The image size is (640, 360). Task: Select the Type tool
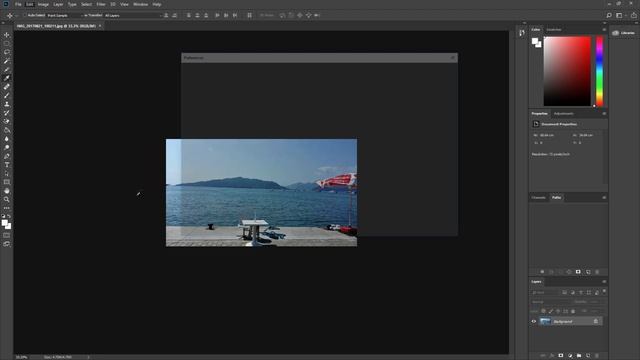(x=7, y=165)
